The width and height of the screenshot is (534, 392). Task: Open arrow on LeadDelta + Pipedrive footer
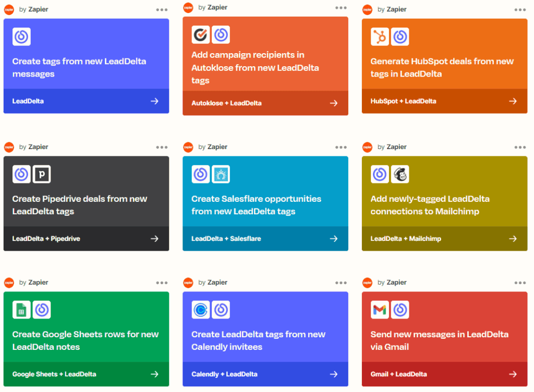(x=154, y=239)
